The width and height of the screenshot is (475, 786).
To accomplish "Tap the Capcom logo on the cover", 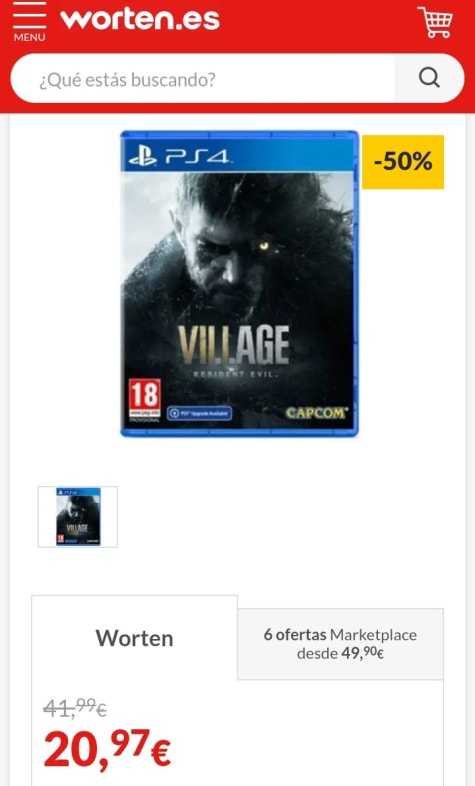I will click(x=316, y=413).
